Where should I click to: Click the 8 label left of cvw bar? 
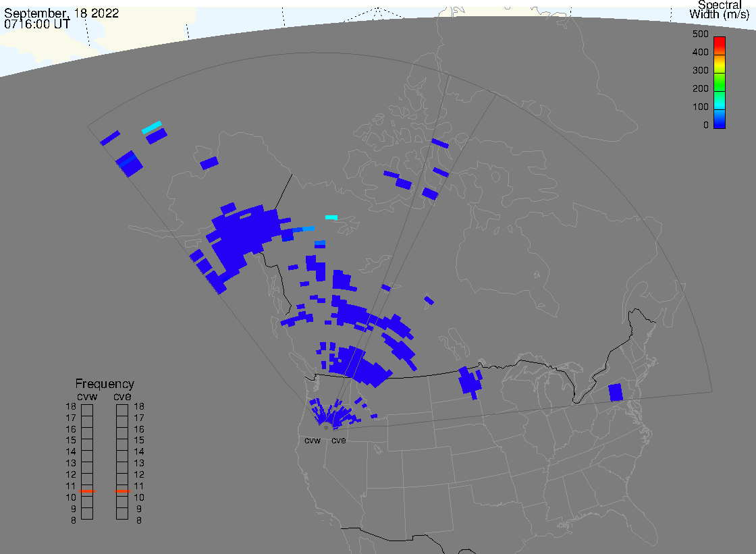coord(74,520)
